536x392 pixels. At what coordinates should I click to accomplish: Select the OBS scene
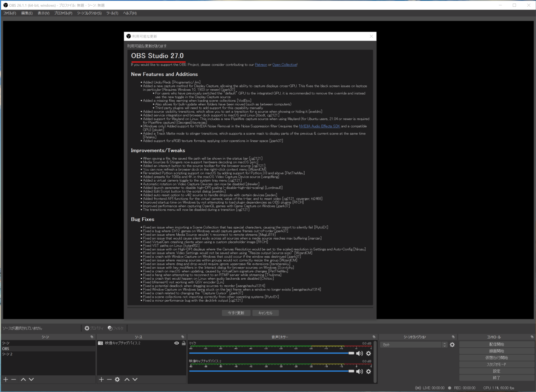point(48,349)
